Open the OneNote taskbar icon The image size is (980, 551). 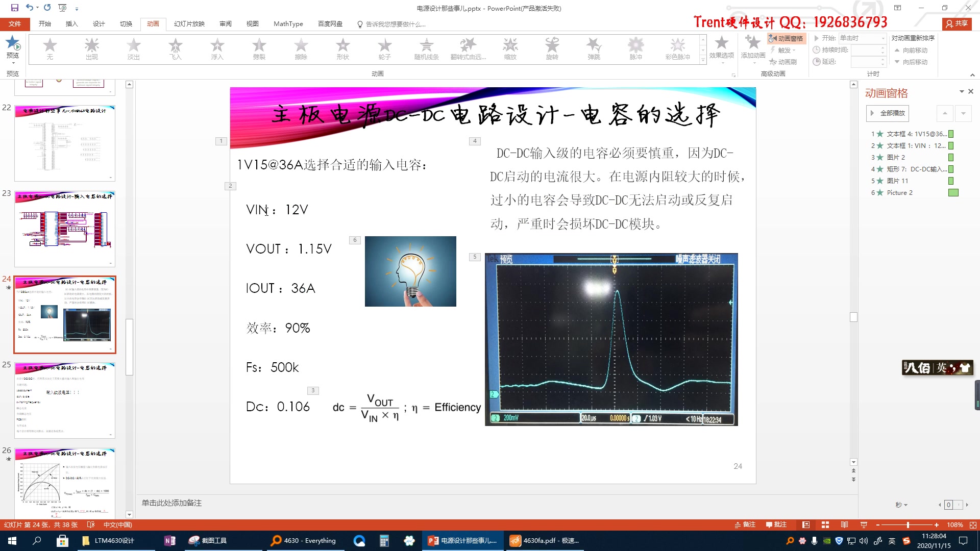coord(170,541)
